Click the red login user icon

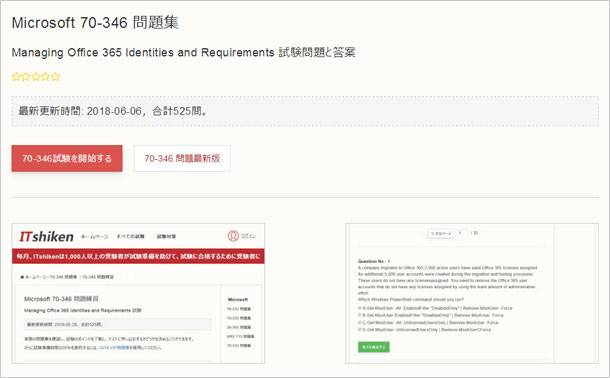pyautogui.click(x=233, y=236)
